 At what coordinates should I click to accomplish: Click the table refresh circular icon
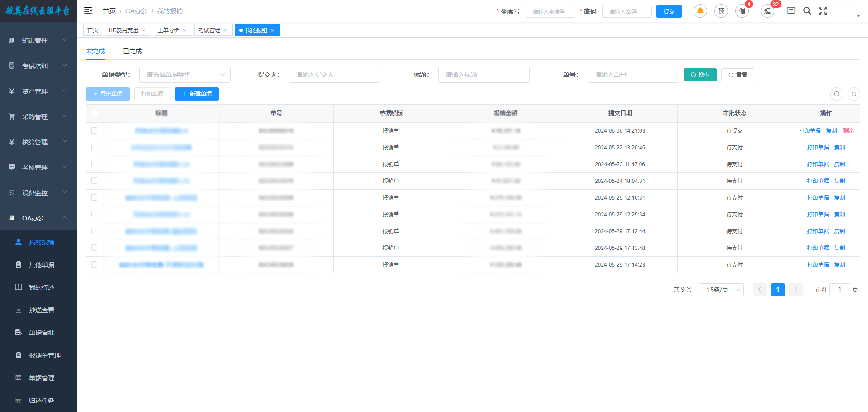854,94
